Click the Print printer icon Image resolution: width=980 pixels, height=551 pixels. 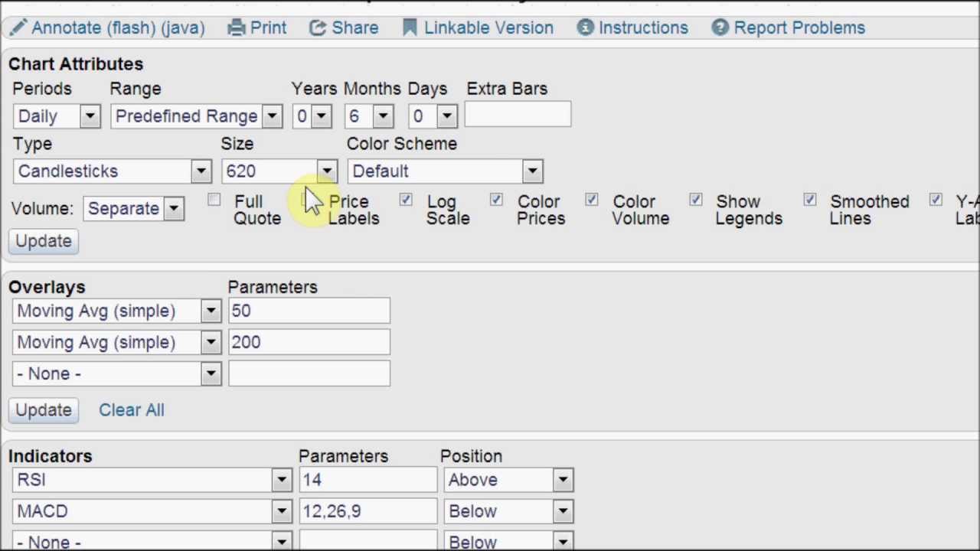pyautogui.click(x=237, y=28)
